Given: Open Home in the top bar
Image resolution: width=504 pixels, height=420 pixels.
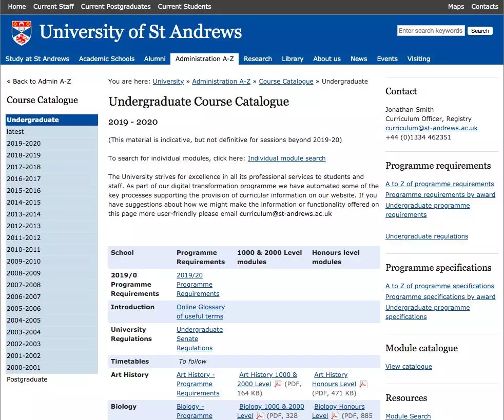Looking at the screenshot, I should pos(17,7).
